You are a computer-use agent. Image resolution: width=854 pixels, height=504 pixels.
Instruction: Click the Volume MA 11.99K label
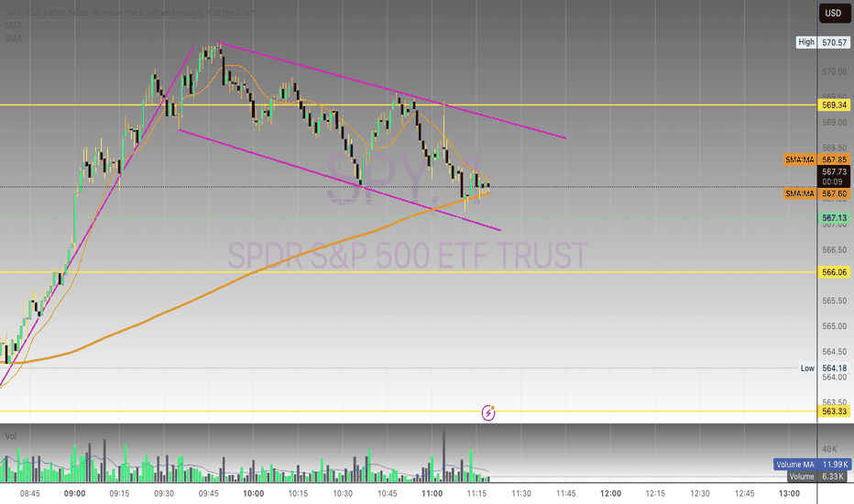[x=812, y=465]
